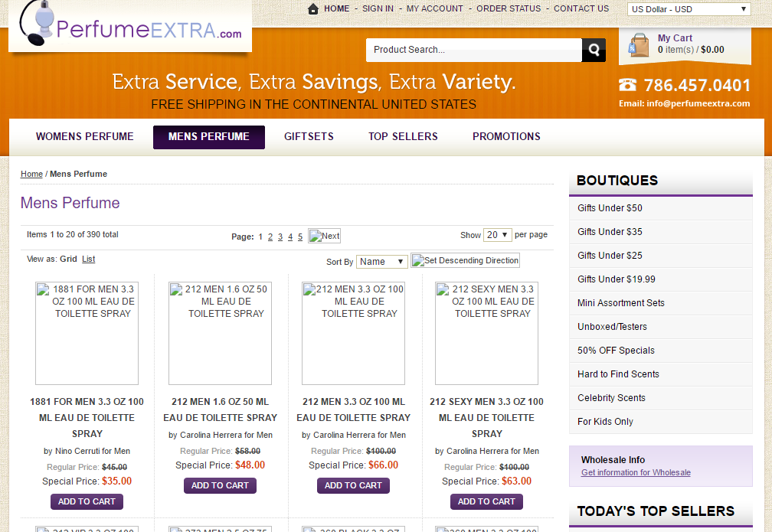Click the shopping bag cart icon

pyautogui.click(x=639, y=45)
